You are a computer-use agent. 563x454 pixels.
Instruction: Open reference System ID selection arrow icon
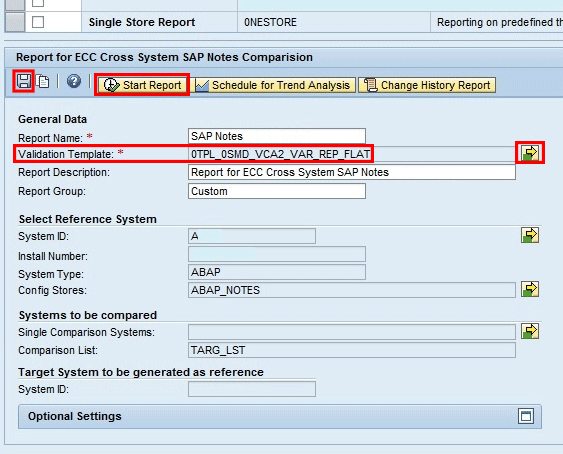[x=530, y=235]
